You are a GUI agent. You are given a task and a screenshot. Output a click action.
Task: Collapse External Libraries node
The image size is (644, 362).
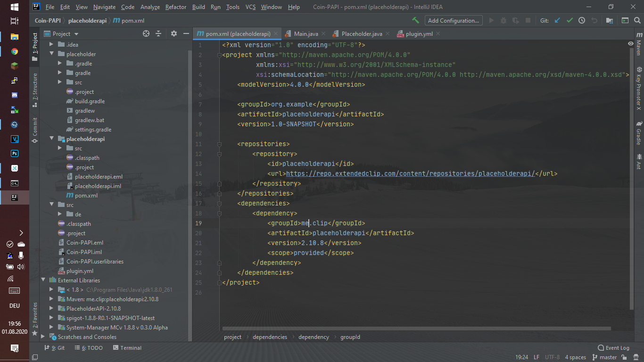click(43, 280)
